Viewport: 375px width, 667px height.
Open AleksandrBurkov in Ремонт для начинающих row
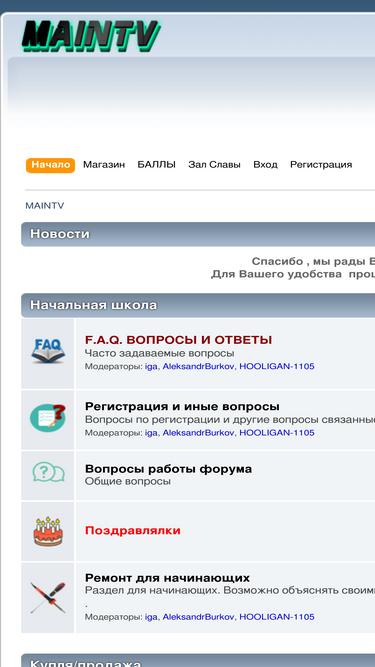coord(198,617)
